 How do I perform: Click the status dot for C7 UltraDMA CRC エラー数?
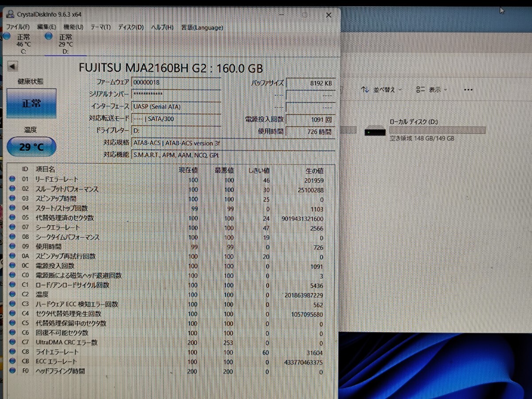(12, 342)
